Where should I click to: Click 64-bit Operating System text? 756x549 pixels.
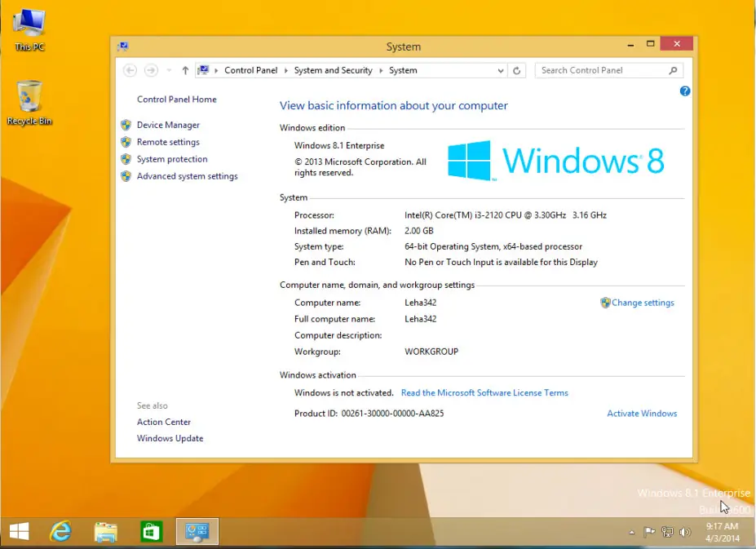[x=493, y=246]
